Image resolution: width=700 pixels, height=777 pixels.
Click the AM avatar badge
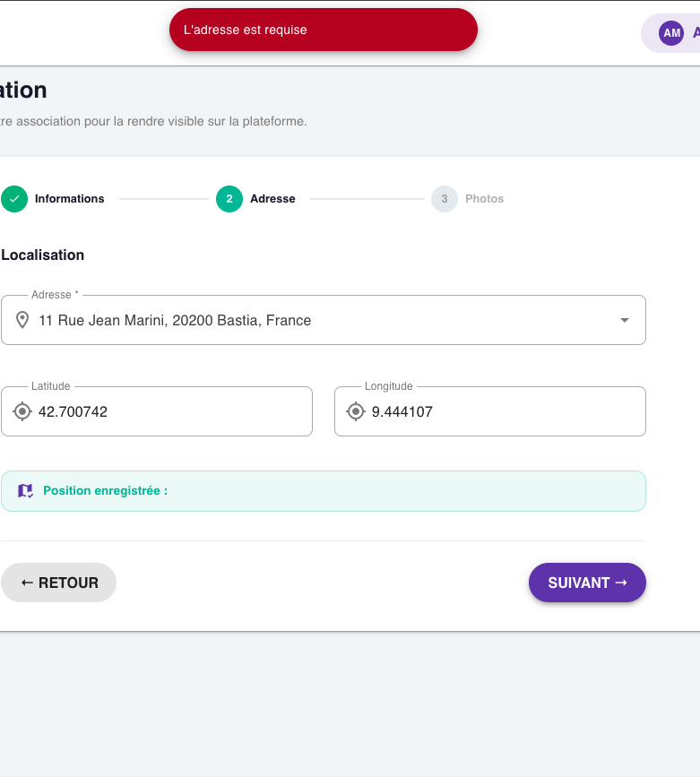pos(671,33)
